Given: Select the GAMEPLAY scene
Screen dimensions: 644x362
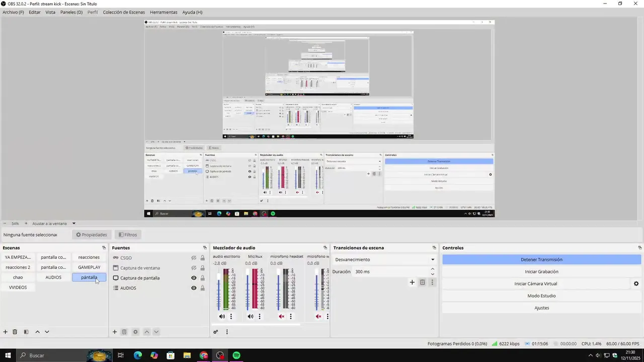Looking at the screenshot, I should (x=89, y=267).
